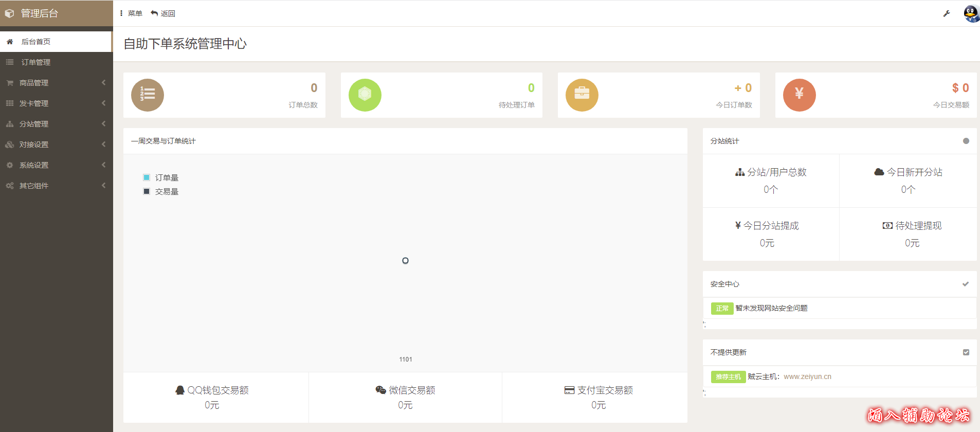Viewport: 980px width, 432px height.
Task: Toggle 交易量 series in chart legend
Action: click(x=161, y=191)
